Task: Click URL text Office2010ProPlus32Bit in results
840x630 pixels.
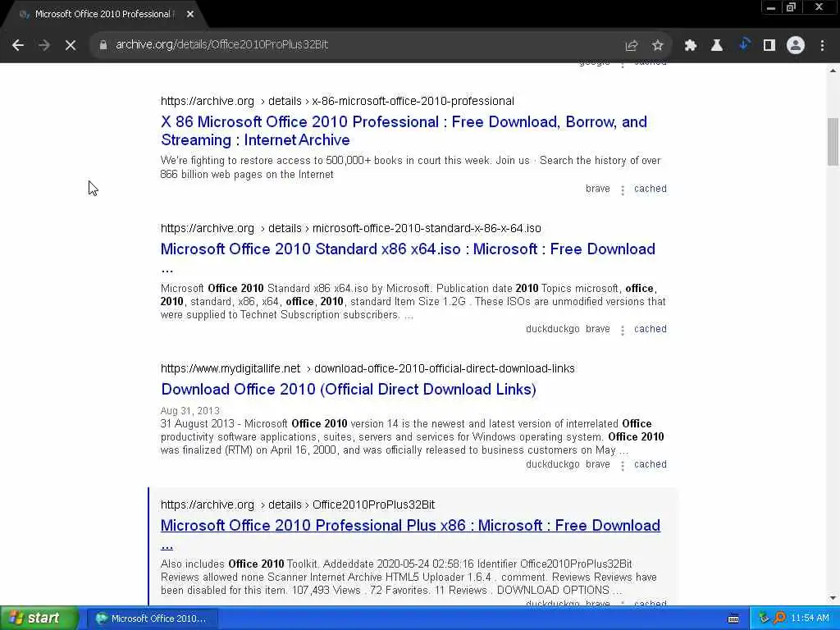Action: pyautogui.click(x=373, y=504)
